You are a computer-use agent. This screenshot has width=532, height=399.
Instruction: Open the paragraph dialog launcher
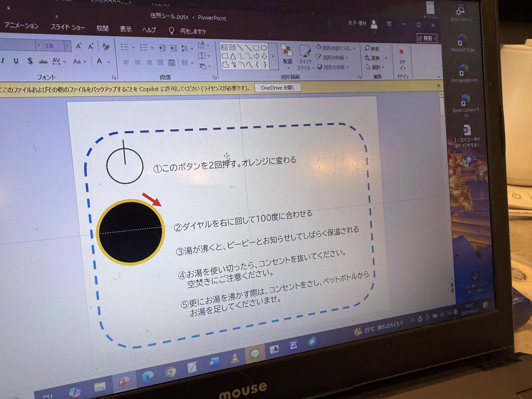click(x=214, y=77)
